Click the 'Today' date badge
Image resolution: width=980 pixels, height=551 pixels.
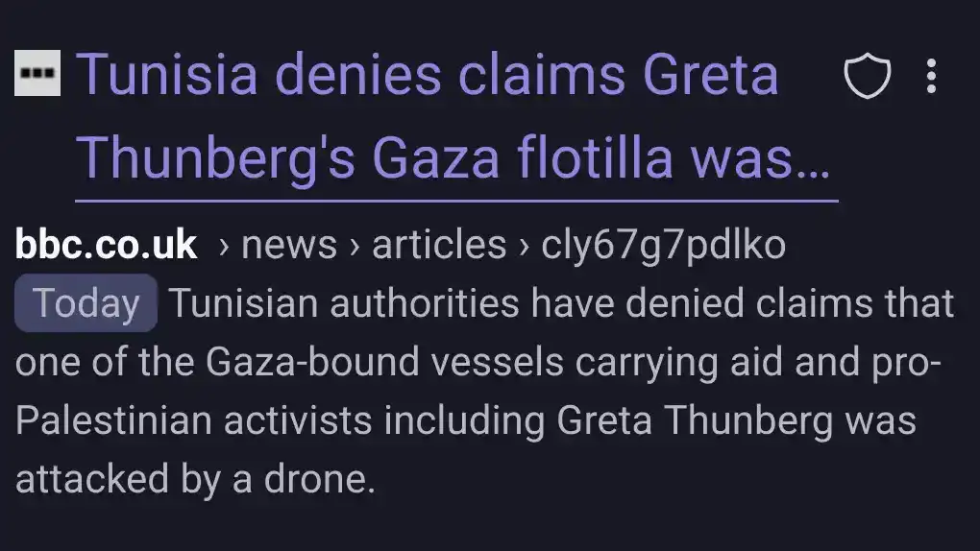pos(86,303)
